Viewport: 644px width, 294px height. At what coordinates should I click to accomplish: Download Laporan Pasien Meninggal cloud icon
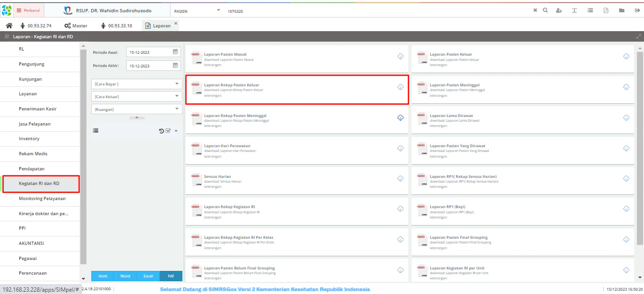(627, 87)
